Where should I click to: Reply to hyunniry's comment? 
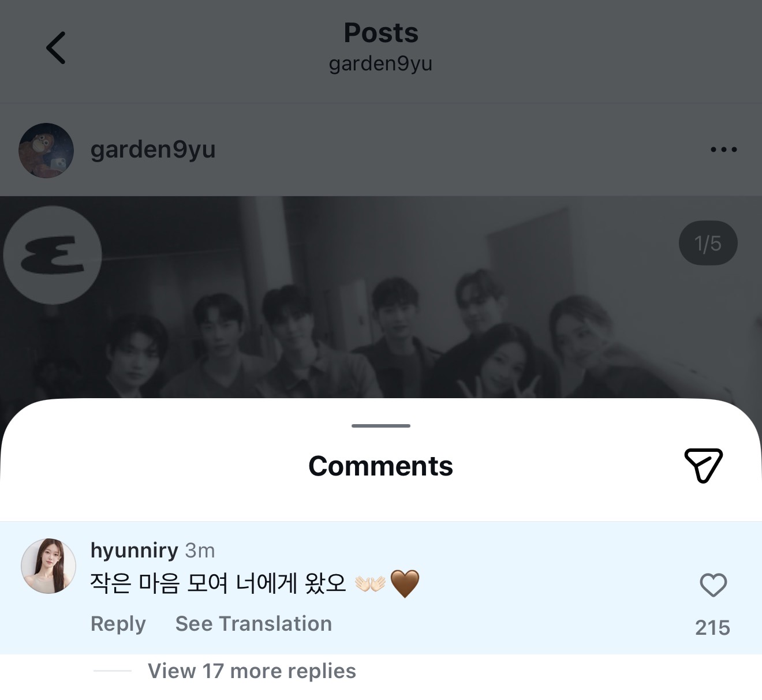[x=118, y=624]
